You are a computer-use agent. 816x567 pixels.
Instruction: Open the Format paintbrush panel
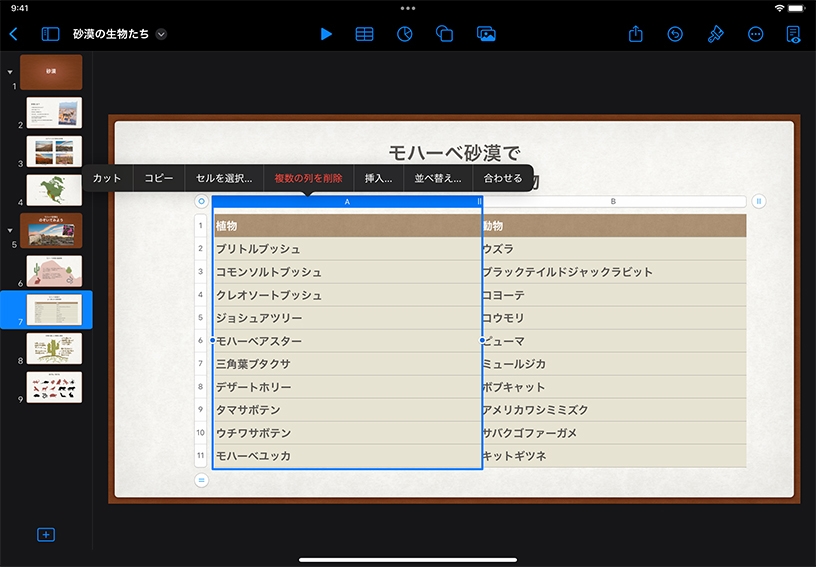pos(715,34)
